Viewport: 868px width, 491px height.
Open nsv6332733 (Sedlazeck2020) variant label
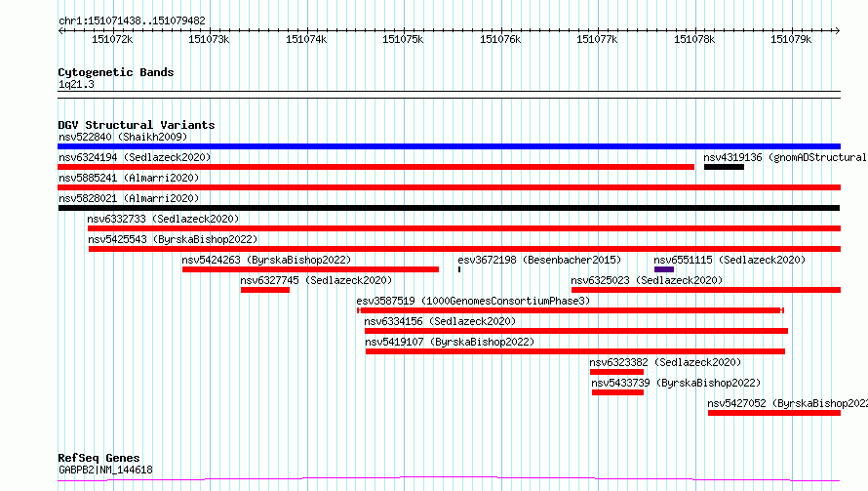point(163,219)
